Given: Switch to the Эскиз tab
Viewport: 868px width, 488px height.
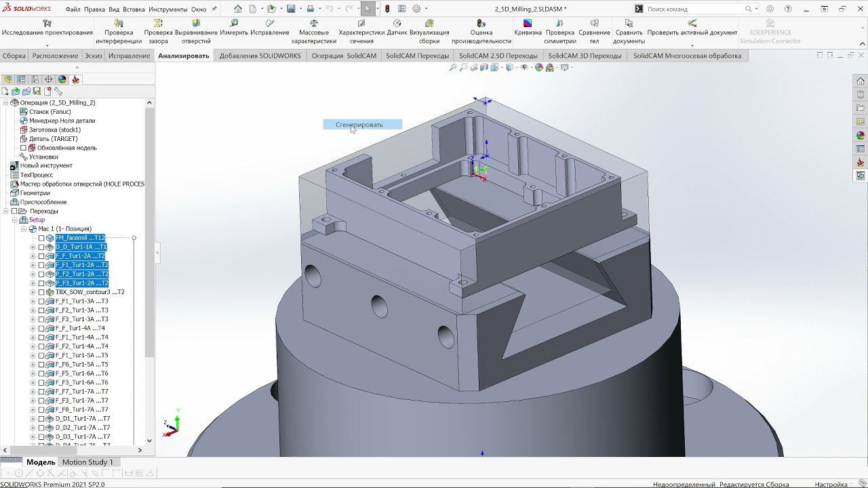Looking at the screenshot, I should [94, 56].
